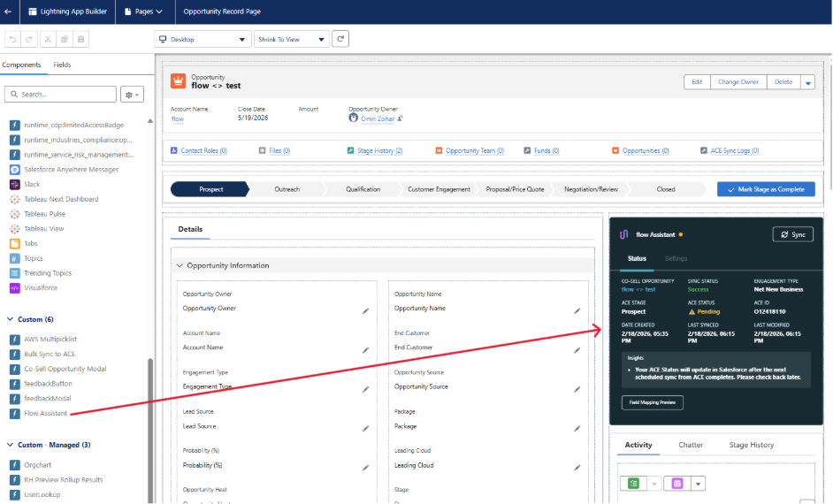Click the new task icon in Activity
Viewport: 833px width, 504px height.
coord(633,484)
